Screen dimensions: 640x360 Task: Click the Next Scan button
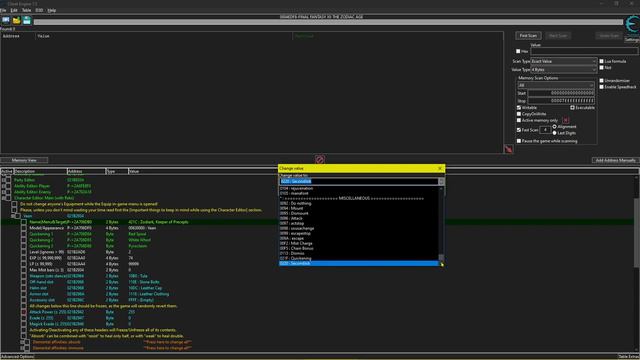pos(558,36)
